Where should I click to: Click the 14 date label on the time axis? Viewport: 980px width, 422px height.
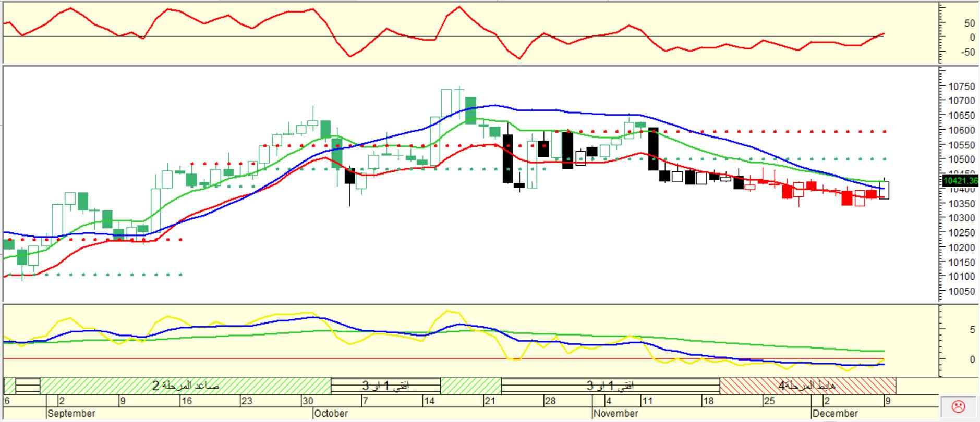click(429, 401)
